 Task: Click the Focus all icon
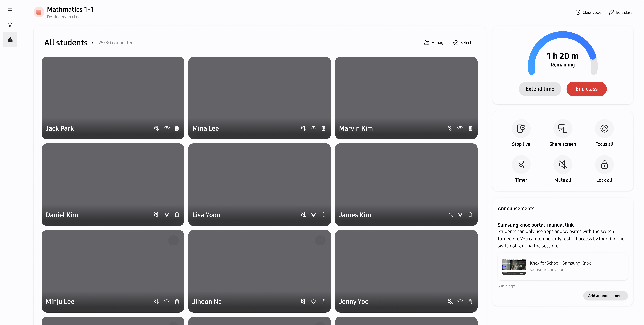604,129
